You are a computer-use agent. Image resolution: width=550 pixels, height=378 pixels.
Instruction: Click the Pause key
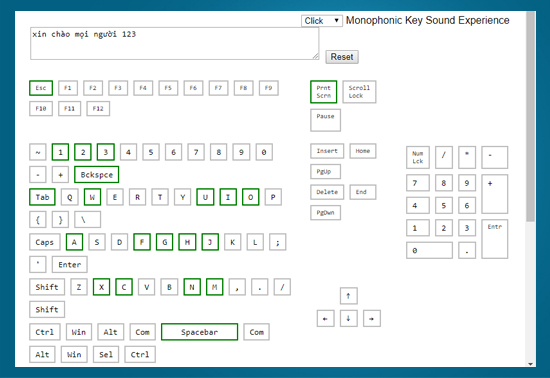click(326, 120)
